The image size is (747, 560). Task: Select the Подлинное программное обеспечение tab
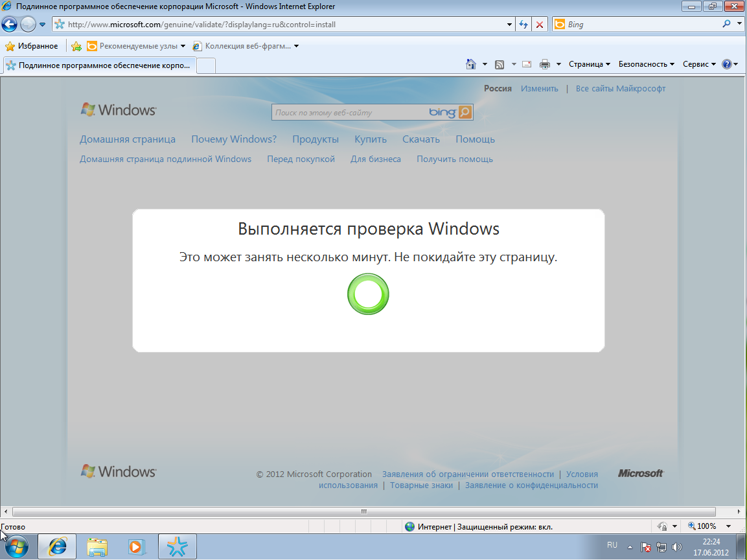pos(100,65)
